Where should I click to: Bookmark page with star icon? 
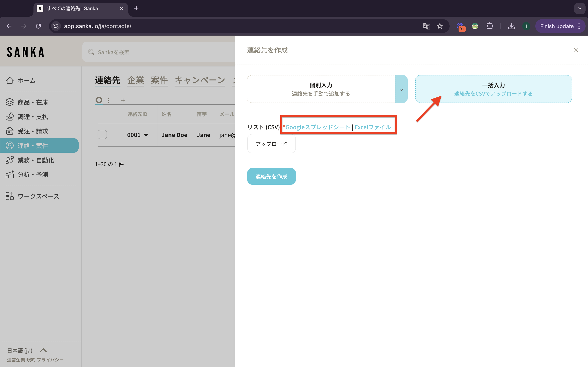[x=440, y=26]
